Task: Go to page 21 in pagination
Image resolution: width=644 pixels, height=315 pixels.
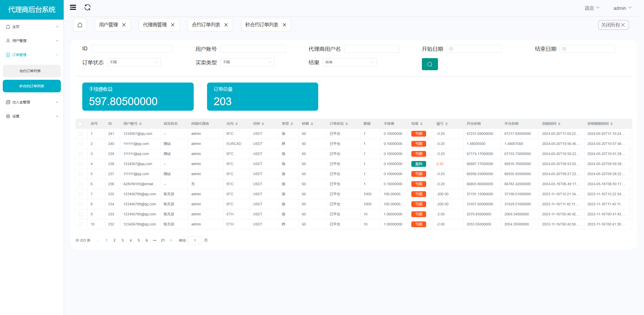Action: click(x=163, y=240)
